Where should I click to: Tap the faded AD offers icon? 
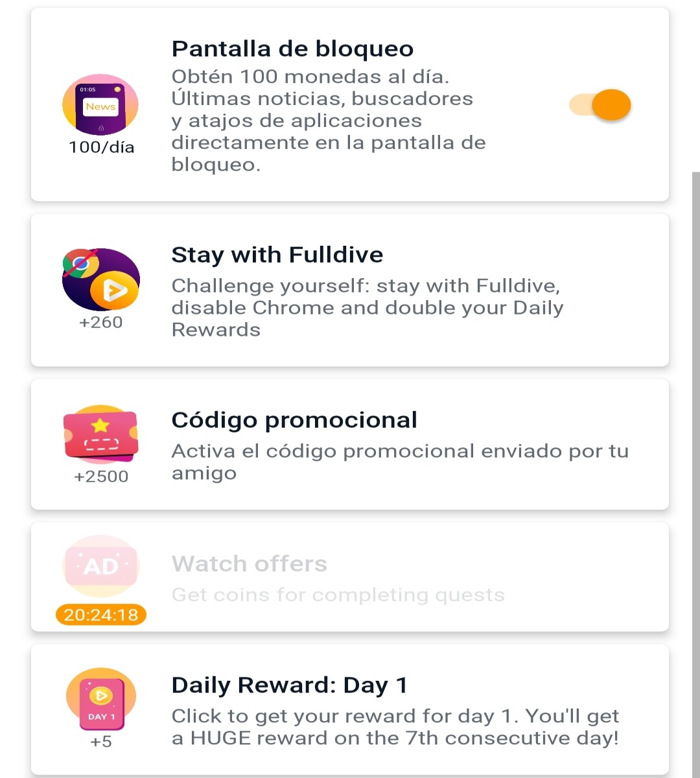(100, 566)
